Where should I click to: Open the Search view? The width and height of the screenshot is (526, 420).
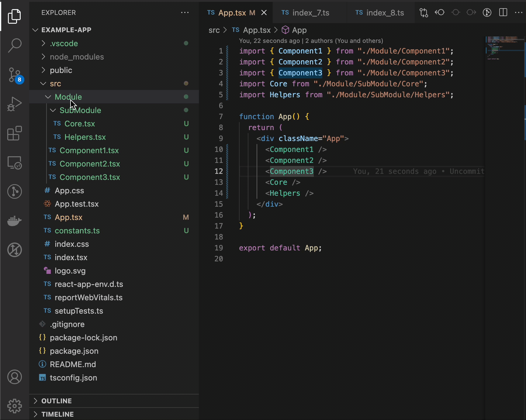point(14,45)
